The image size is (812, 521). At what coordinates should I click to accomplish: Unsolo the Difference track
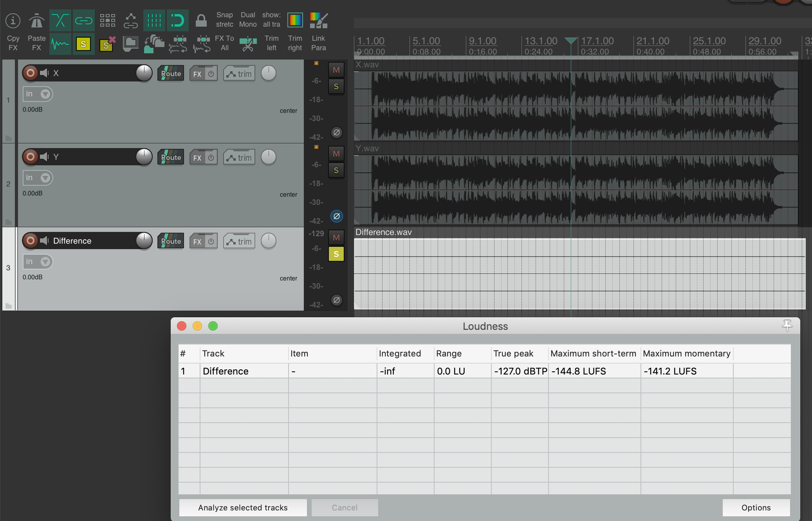pyautogui.click(x=336, y=254)
